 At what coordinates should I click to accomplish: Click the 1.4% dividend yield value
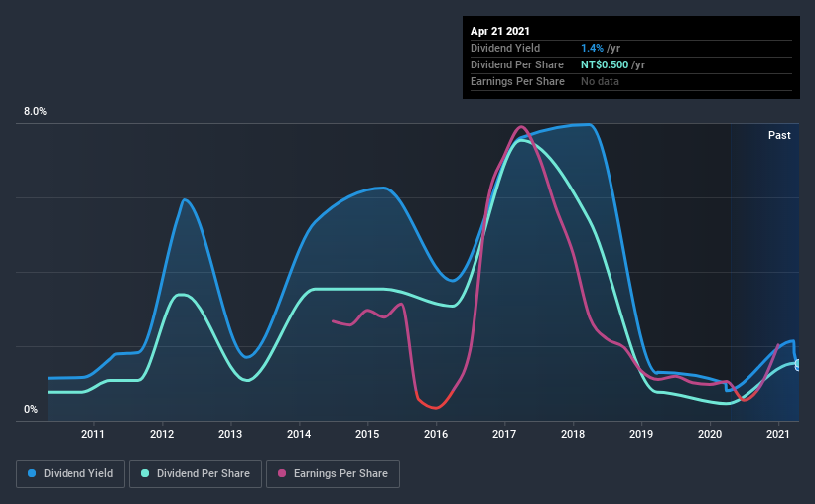click(x=592, y=48)
